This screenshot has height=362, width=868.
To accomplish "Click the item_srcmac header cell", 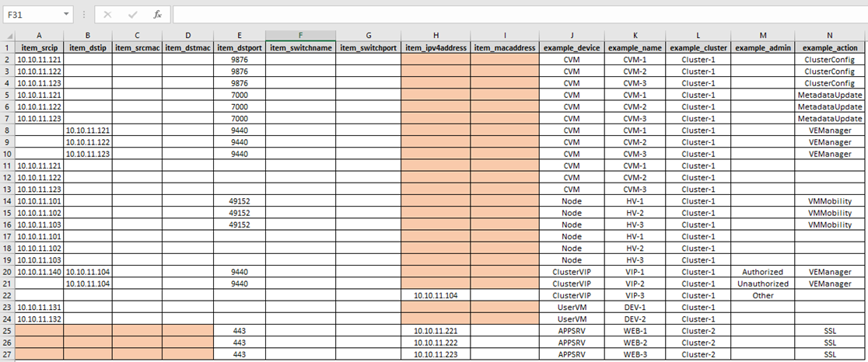I will coord(138,47).
